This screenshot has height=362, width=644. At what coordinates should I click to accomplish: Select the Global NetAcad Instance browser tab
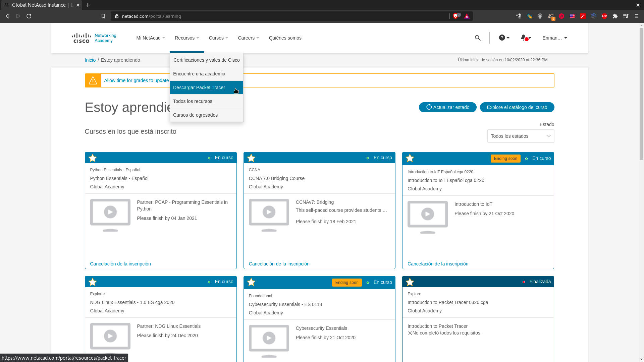click(x=41, y=5)
